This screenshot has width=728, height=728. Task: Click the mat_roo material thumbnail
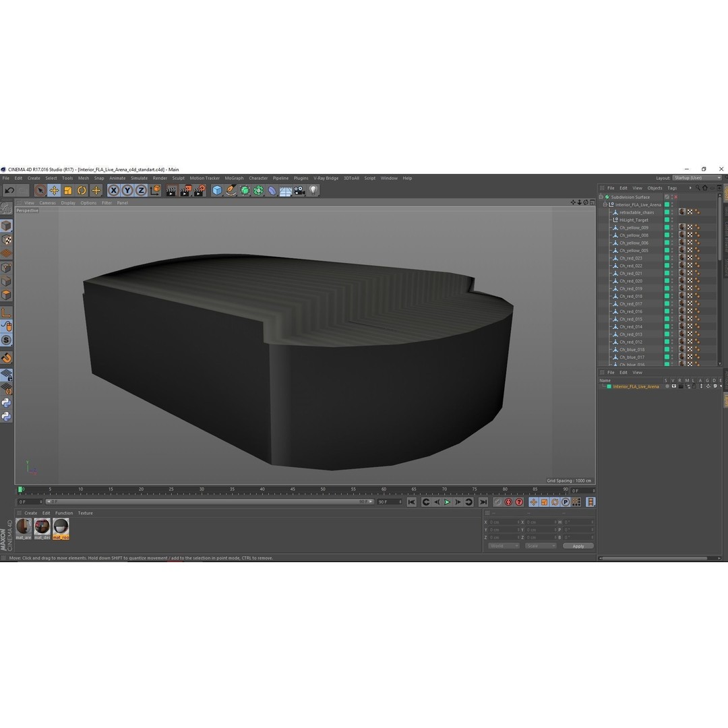coord(61,527)
